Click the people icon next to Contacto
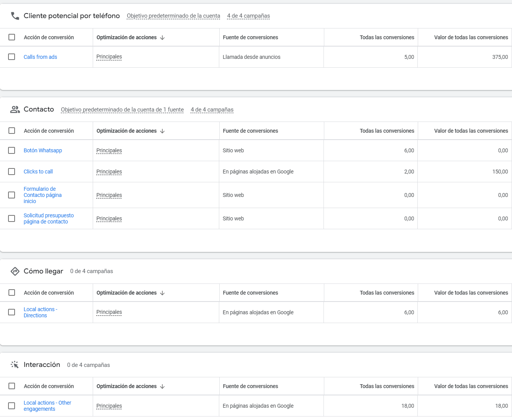Image resolution: width=512 pixels, height=420 pixels. point(15,110)
